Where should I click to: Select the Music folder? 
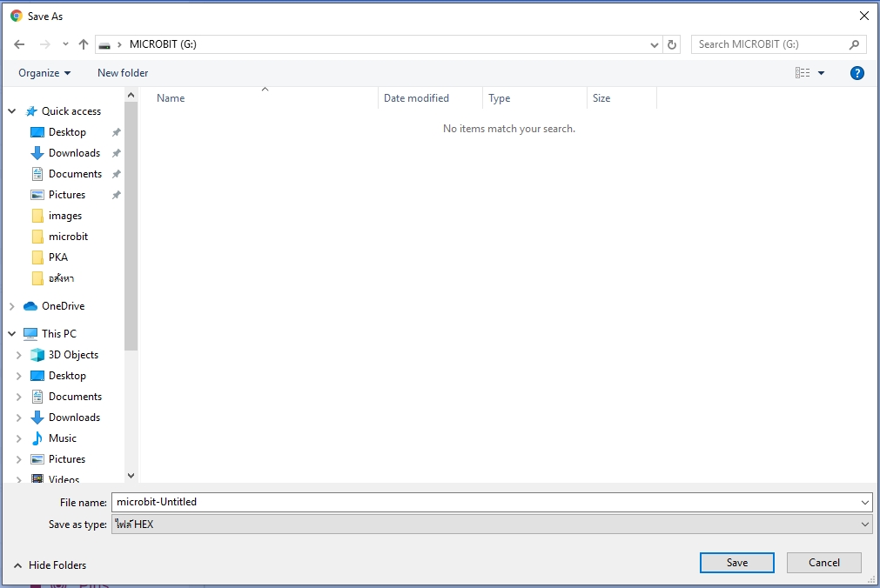(63, 438)
